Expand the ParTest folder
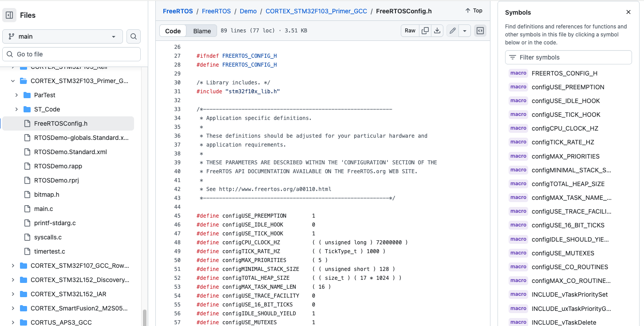644x326 pixels. [16, 95]
